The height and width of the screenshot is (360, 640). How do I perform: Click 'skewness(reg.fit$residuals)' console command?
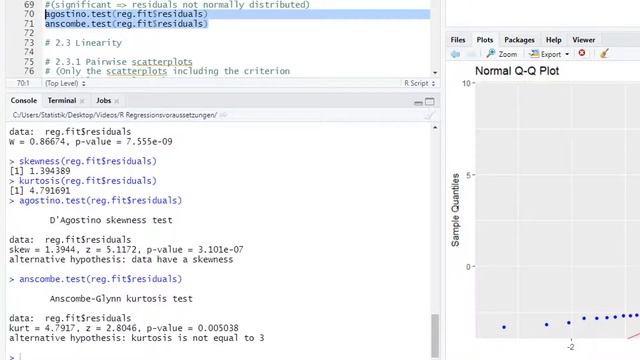[x=88, y=161]
